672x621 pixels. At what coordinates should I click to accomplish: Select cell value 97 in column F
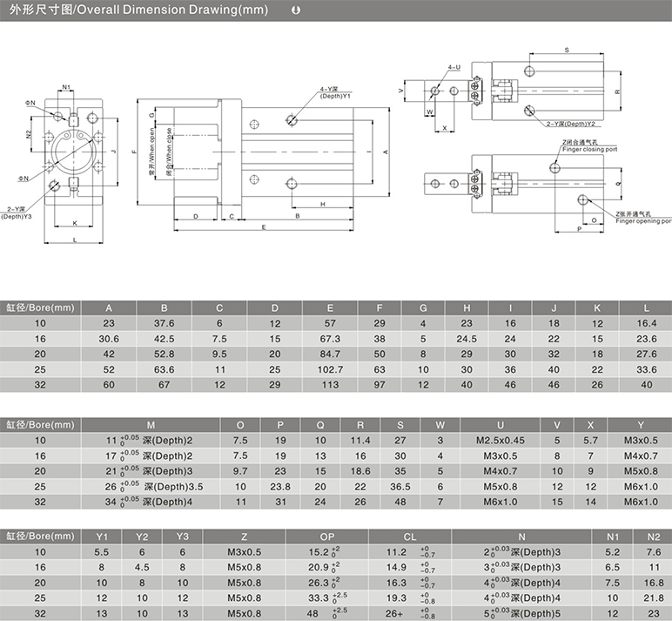click(380, 385)
